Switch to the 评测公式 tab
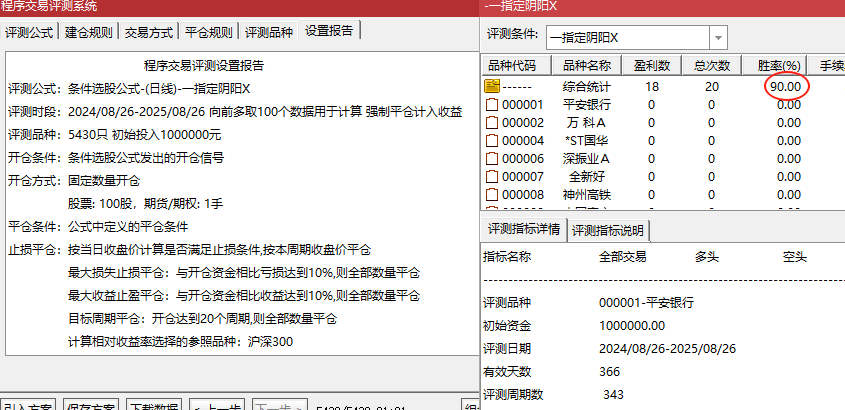This screenshot has width=845, height=410. [29, 32]
